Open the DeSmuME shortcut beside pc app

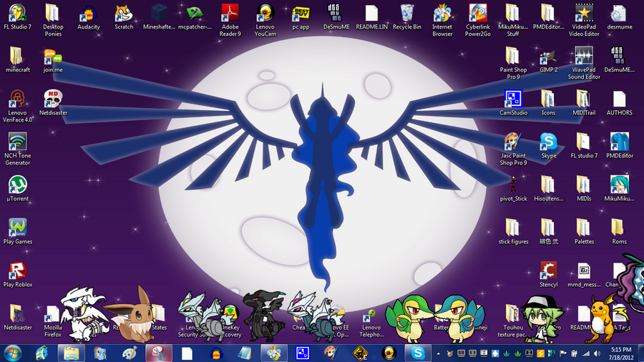point(336,17)
